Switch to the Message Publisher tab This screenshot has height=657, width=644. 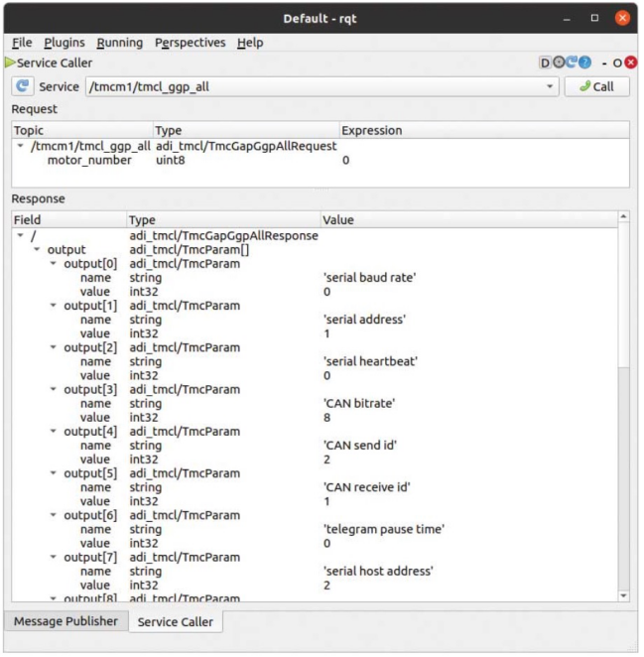65,621
